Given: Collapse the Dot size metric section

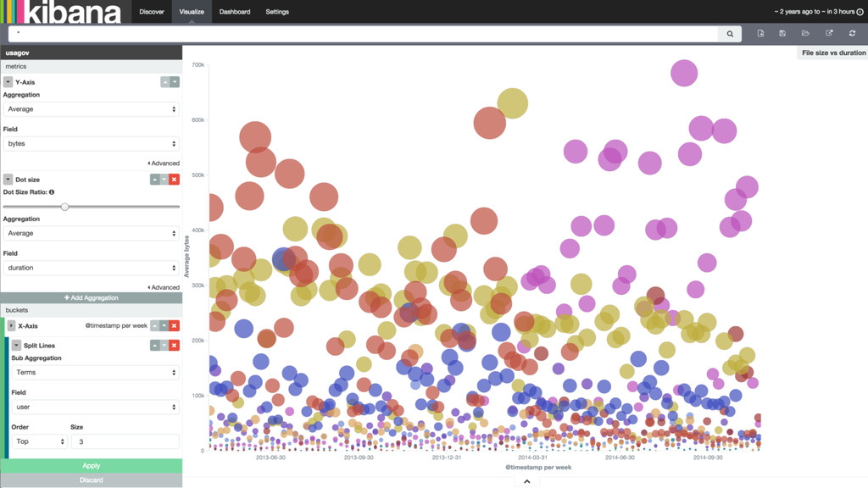Looking at the screenshot, I should pos(8,180).
